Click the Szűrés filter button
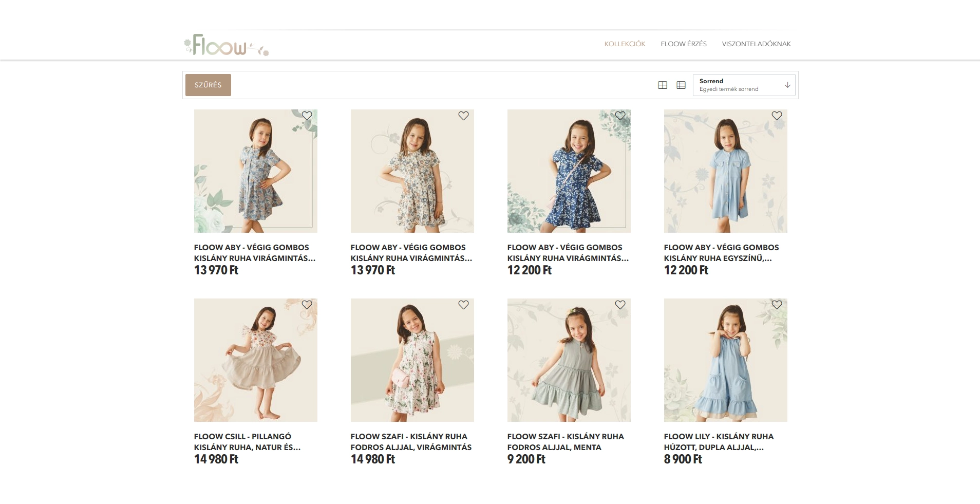 tap(208, 85)
